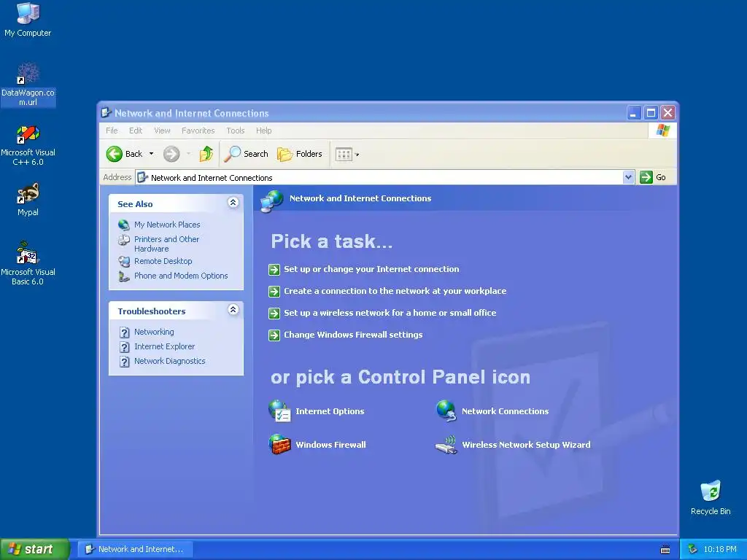Select Microsoft Visual Basic 6.0 desktop icon
The image size is (747, 560).
click(28, 262)
